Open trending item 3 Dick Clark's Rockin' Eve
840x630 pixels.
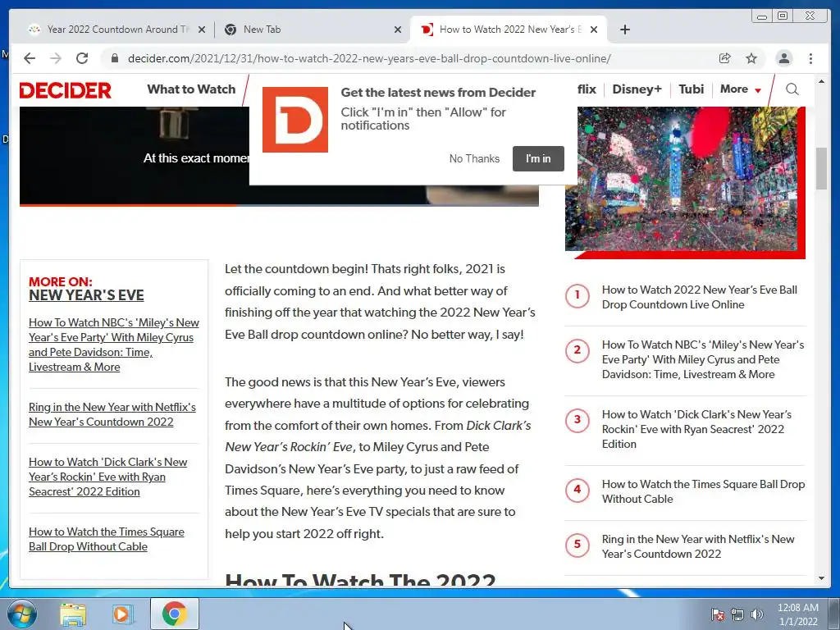point(696,428)
